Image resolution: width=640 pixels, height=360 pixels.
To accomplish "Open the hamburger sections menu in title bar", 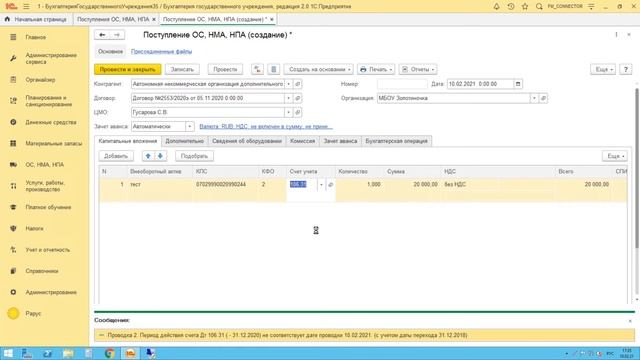I will tap(27, 7).
